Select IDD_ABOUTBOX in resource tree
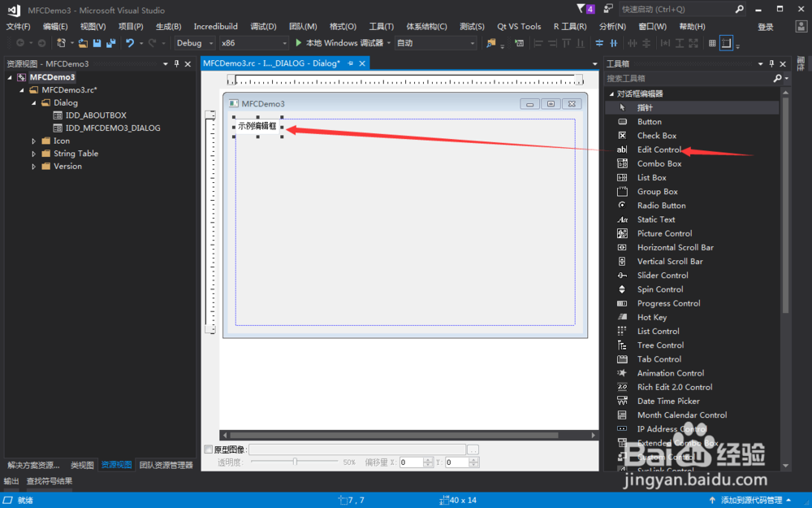812x508 pixels. click(96, 115)
